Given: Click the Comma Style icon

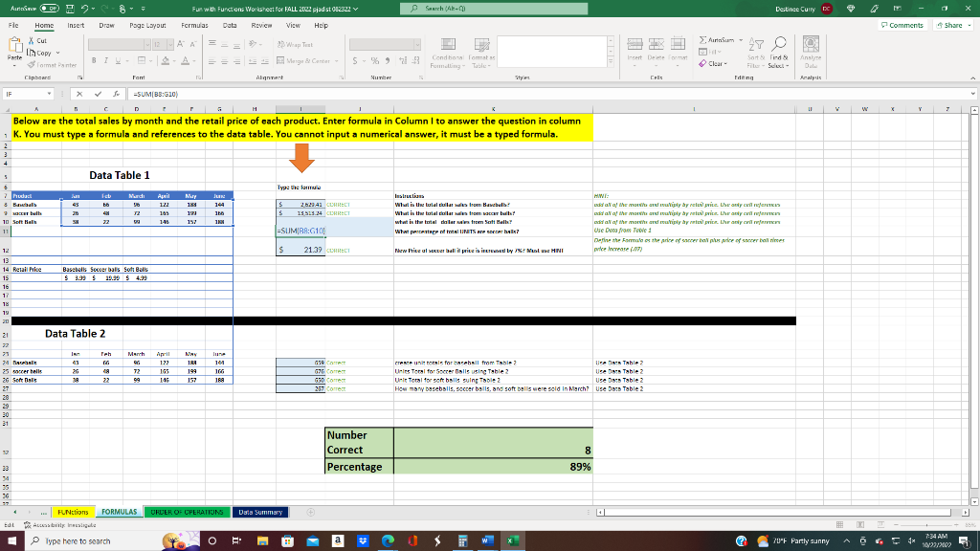Looking at the screenshot, I should click(x=388, y=61).
